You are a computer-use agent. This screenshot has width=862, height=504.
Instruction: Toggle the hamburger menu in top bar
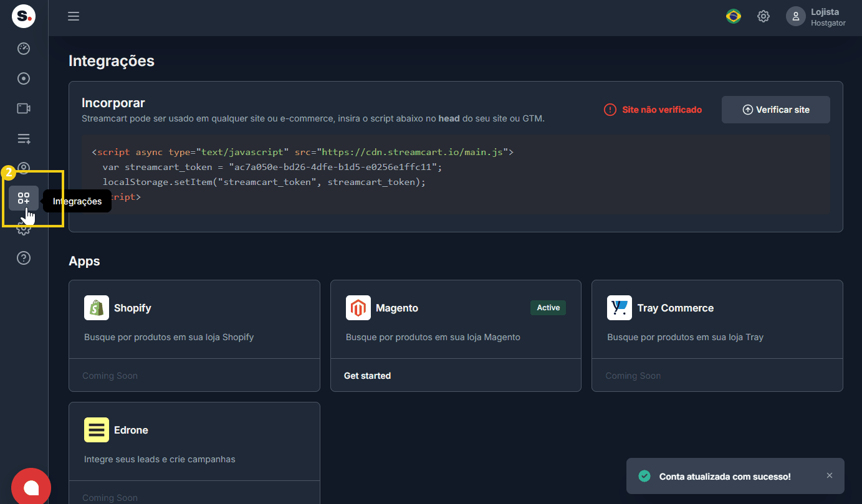(74, 16)
